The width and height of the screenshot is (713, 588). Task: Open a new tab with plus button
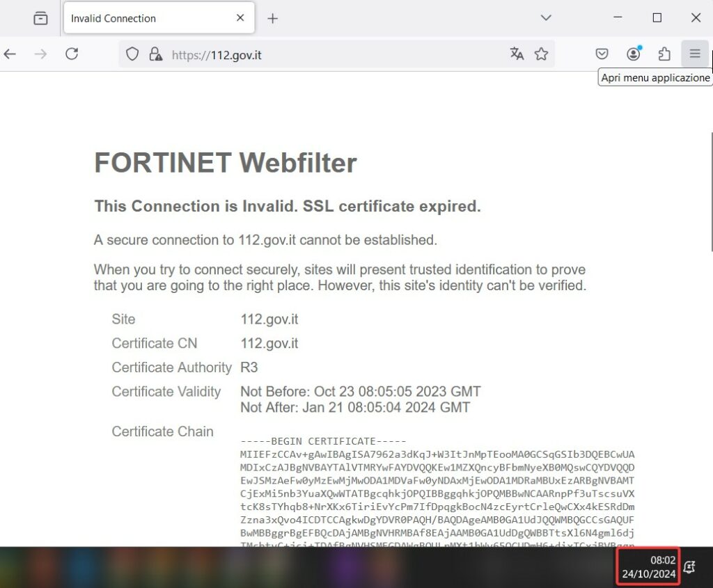272,19
